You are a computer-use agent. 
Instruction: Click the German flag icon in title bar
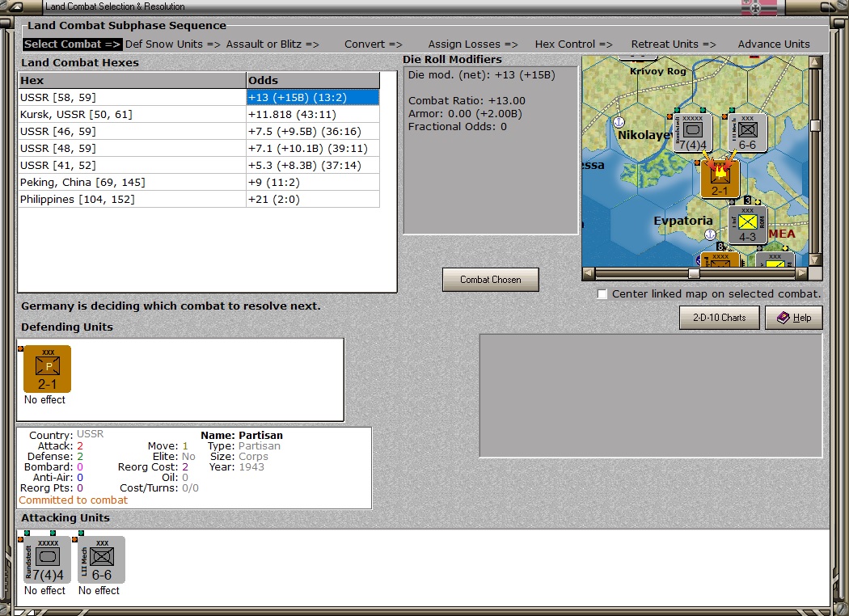pyautogui.click(x=758, y=7)
